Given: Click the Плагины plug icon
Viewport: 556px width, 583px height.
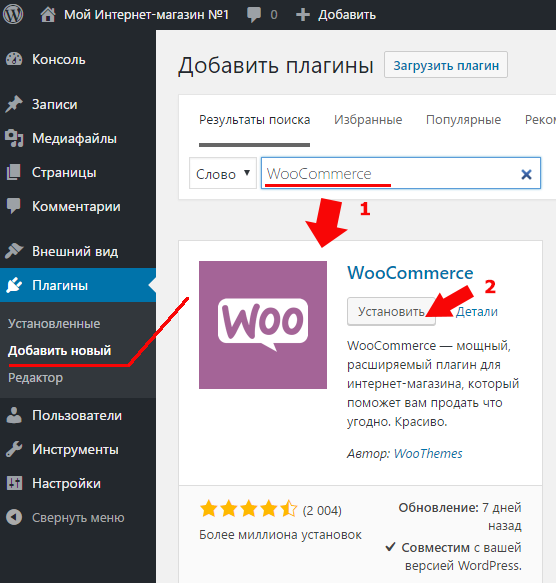Looking at the screenshot, I should pos(14,285).
